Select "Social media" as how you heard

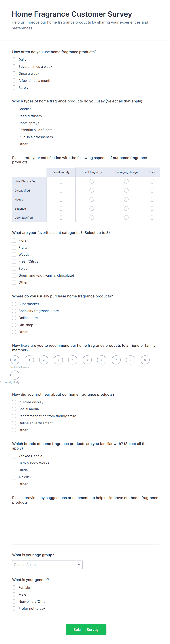pos(14,409)
